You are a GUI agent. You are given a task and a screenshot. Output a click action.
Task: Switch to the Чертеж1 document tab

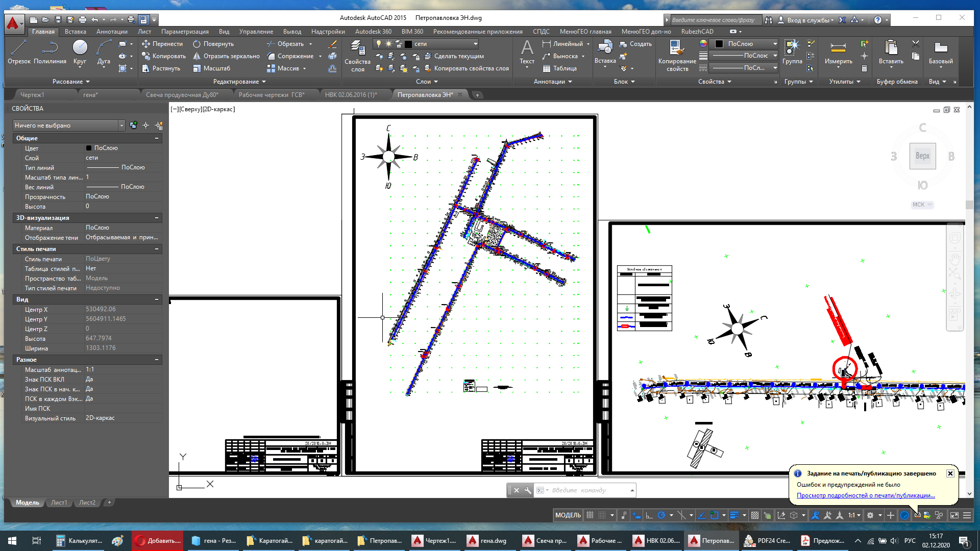click(x=32, y=95)
